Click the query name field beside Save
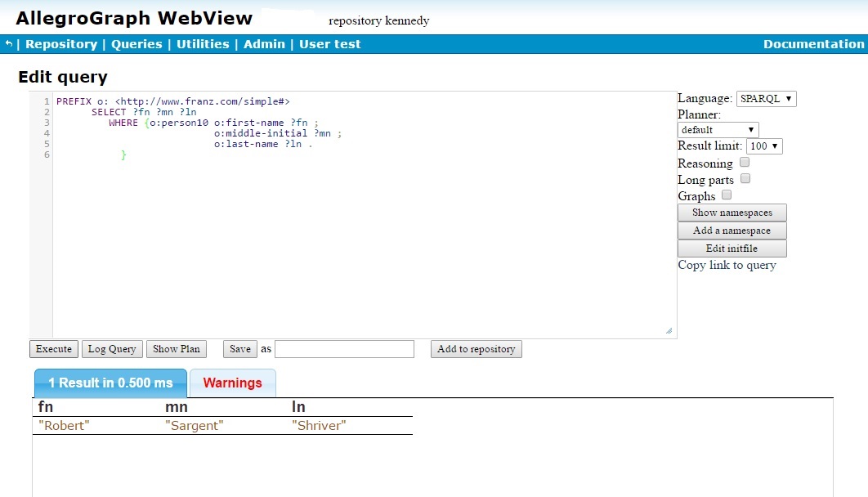Viewport: 868px width, 497px height. (344, 349)
